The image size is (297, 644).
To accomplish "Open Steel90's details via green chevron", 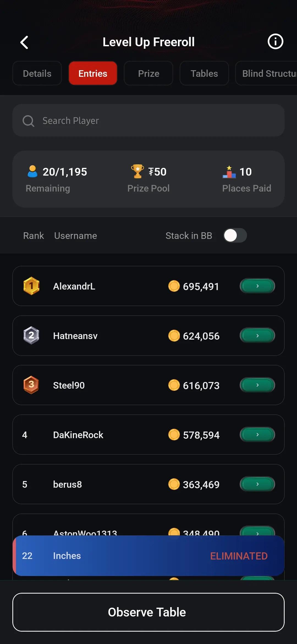I will tap(257, 385).
